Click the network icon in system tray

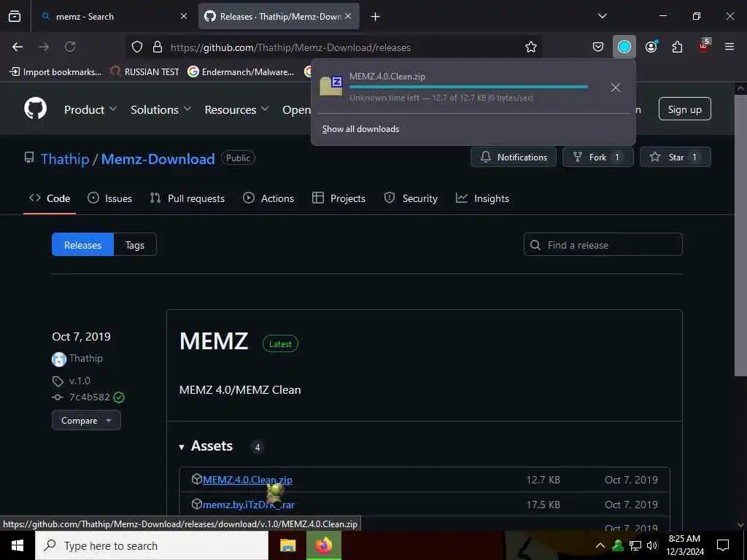635,545
